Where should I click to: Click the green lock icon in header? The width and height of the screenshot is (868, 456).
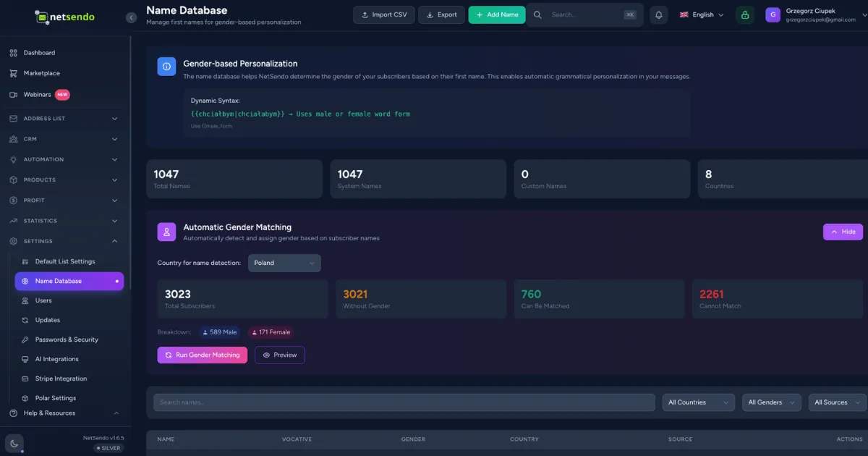[x=744, y=15]
